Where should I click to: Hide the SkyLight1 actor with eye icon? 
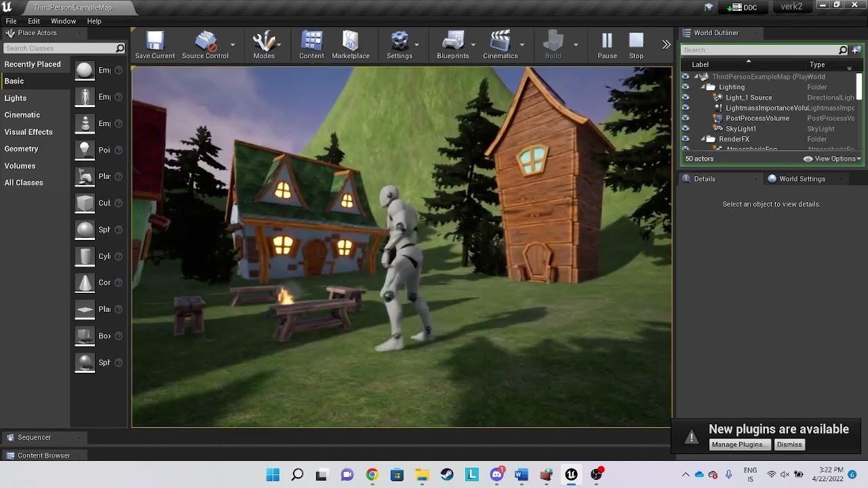[686, 129]
